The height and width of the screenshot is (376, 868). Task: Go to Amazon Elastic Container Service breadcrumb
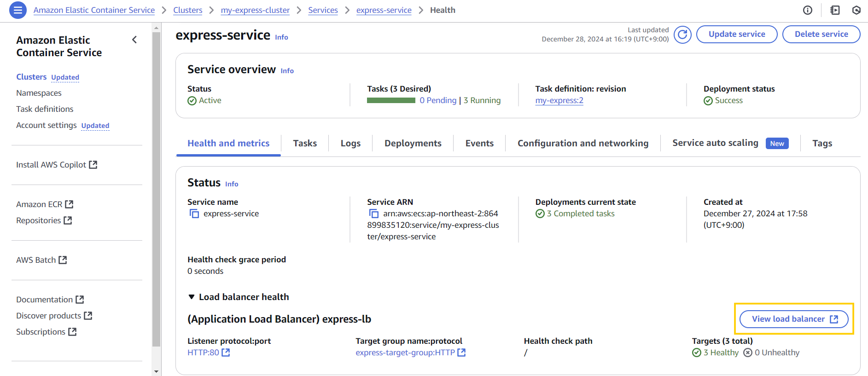click(94, 10)
